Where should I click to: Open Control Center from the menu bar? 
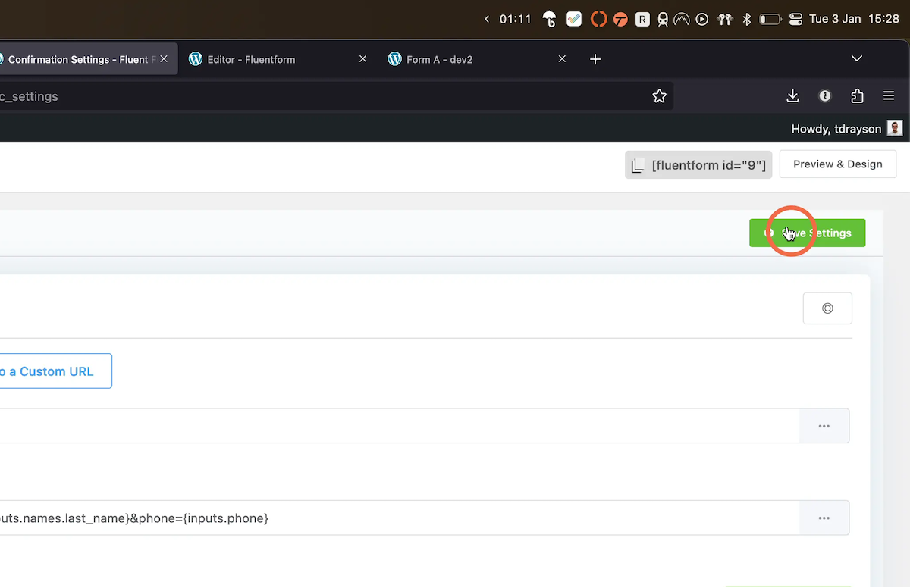(x=795, y=19)
